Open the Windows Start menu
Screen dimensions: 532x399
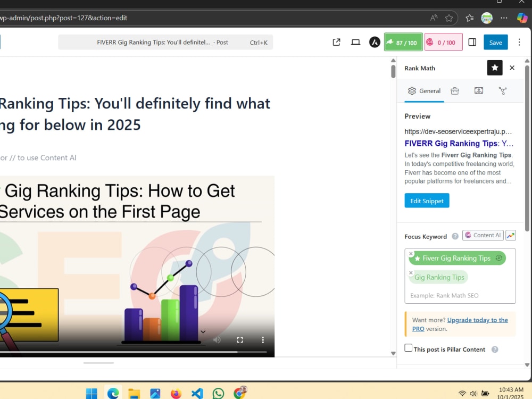click(92, 394)
